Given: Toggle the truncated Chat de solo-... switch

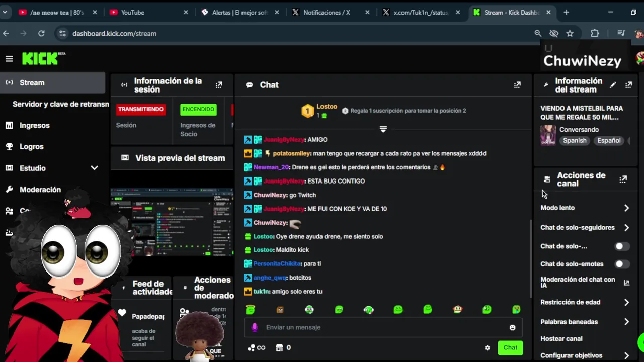Looking at the screenshot, I should click(x=622, y=246).
